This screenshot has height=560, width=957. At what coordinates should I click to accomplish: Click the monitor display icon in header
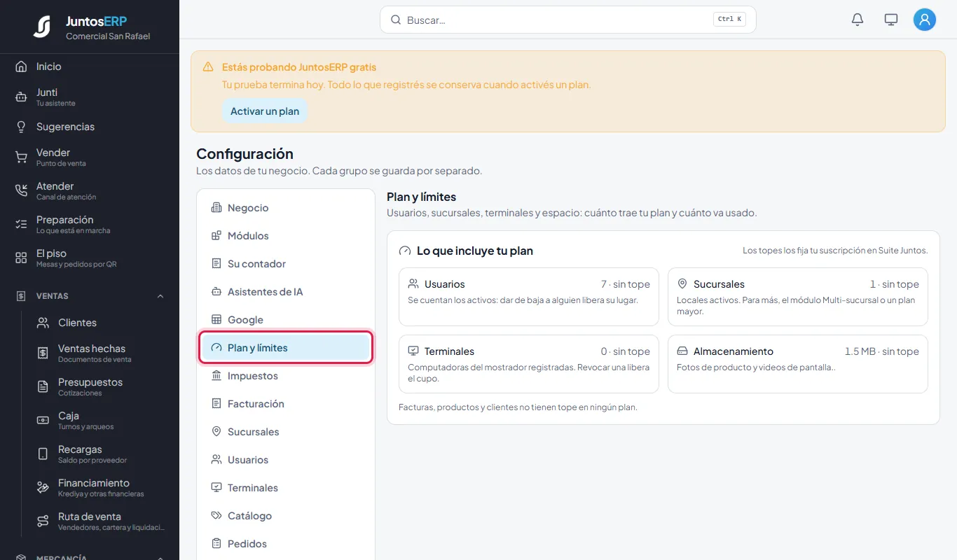click(x=891, y=20)
